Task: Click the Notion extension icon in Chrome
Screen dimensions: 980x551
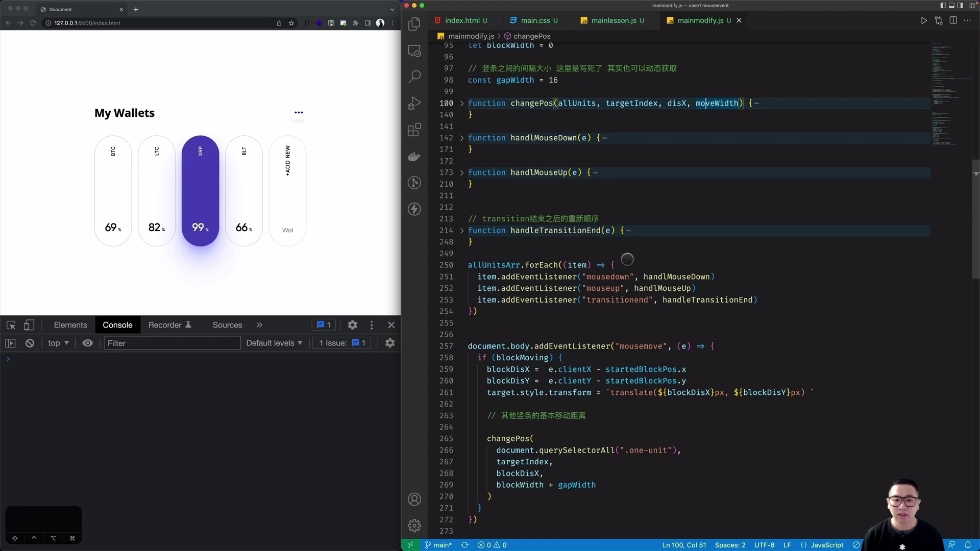Action: pyautogui.click(x=331, y=23)
